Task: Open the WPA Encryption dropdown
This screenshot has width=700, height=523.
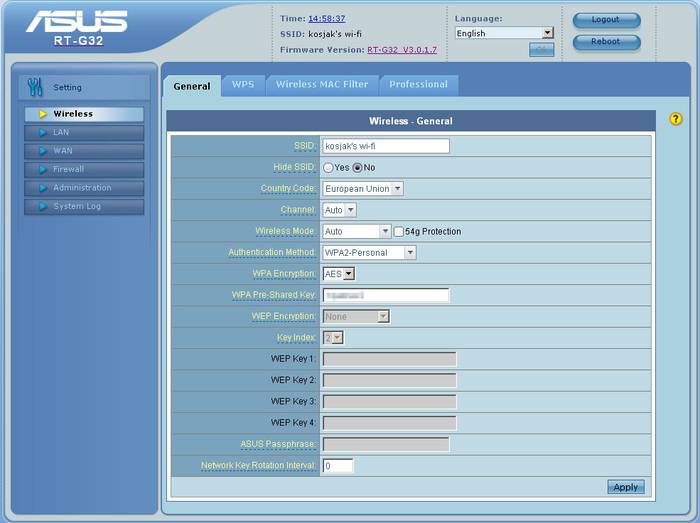Action: (339, 274)
